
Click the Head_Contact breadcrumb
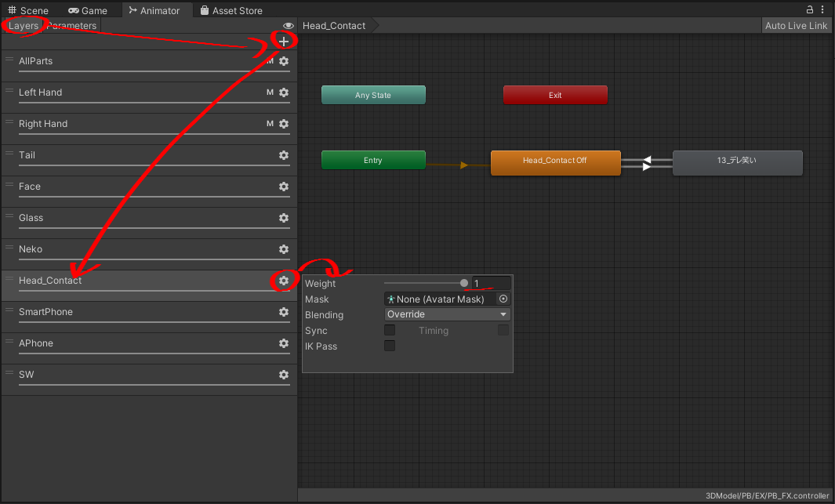(335, 26)
